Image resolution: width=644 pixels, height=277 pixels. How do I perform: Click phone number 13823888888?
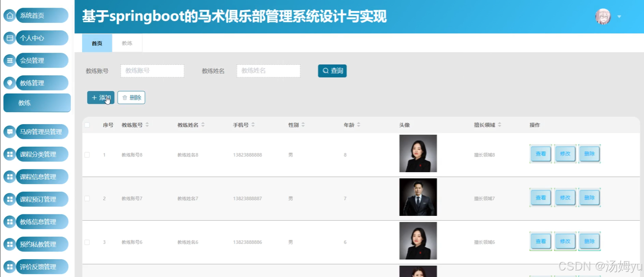247,155
